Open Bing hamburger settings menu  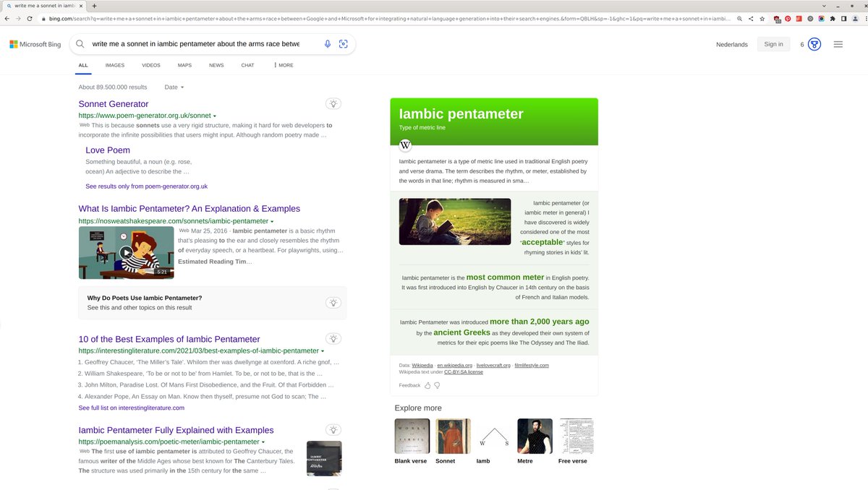838,44
